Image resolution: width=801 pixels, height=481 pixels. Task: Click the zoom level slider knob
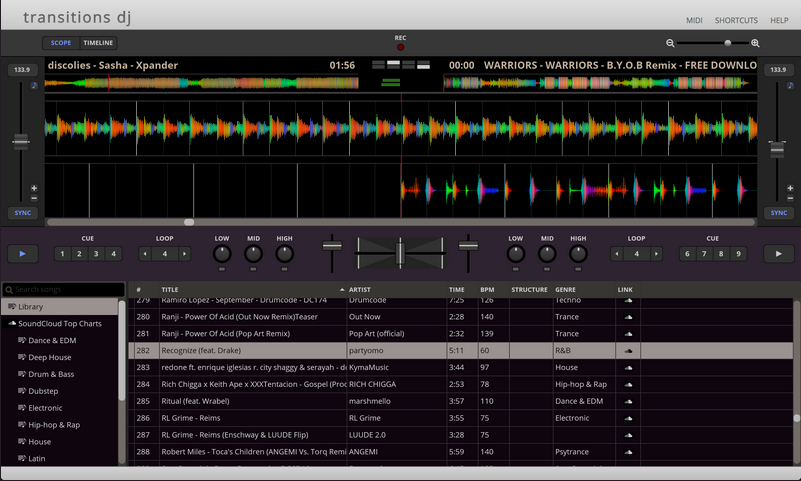pyautogui.click(x=727, y=43)
